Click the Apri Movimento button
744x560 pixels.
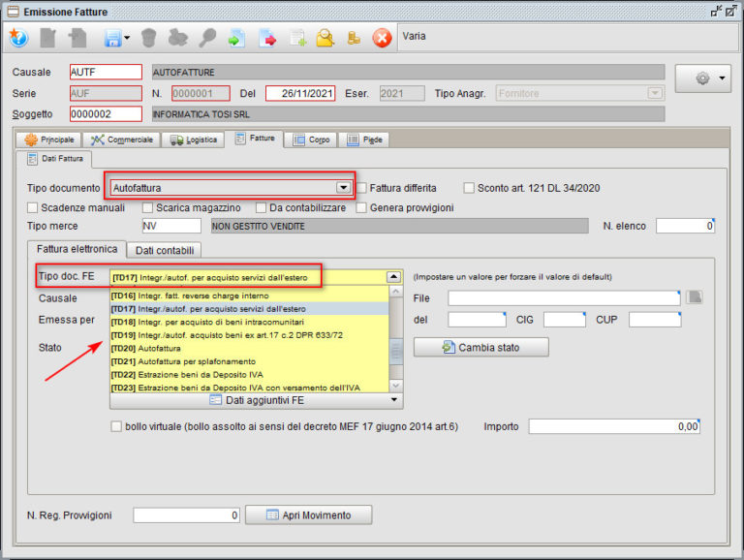click(x=308, y=515)
